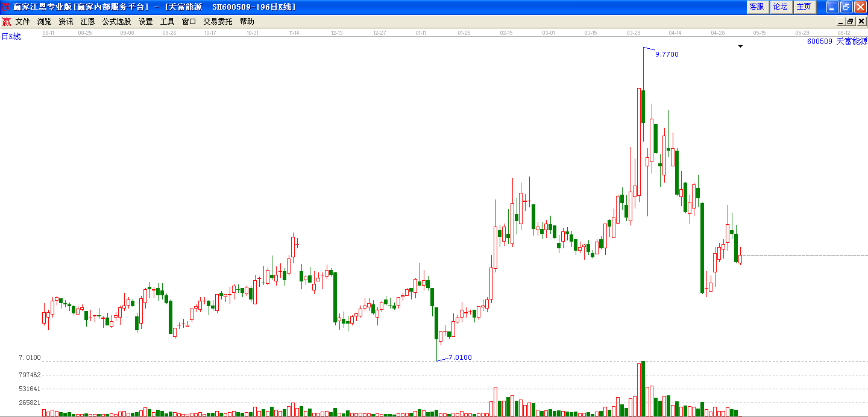Click the 09-26 date on timeline

pyautogui.click(x=169, y=33)
